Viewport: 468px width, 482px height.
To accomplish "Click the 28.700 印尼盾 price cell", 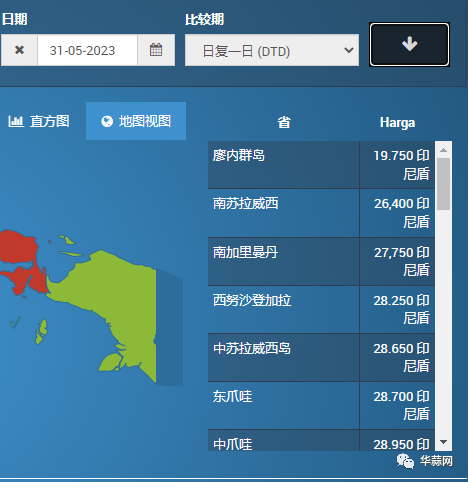I will [x=397, y=405].
